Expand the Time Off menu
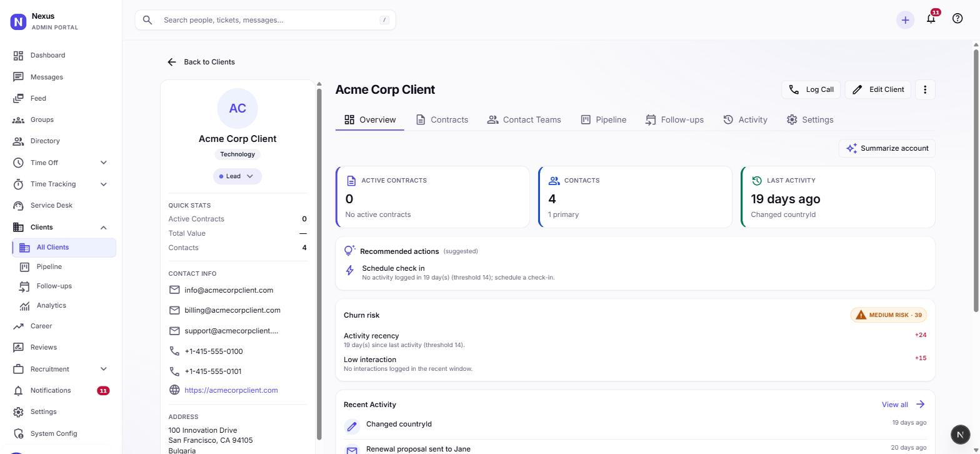This screenshot has width=980, height=454. [x=104, y=163]
